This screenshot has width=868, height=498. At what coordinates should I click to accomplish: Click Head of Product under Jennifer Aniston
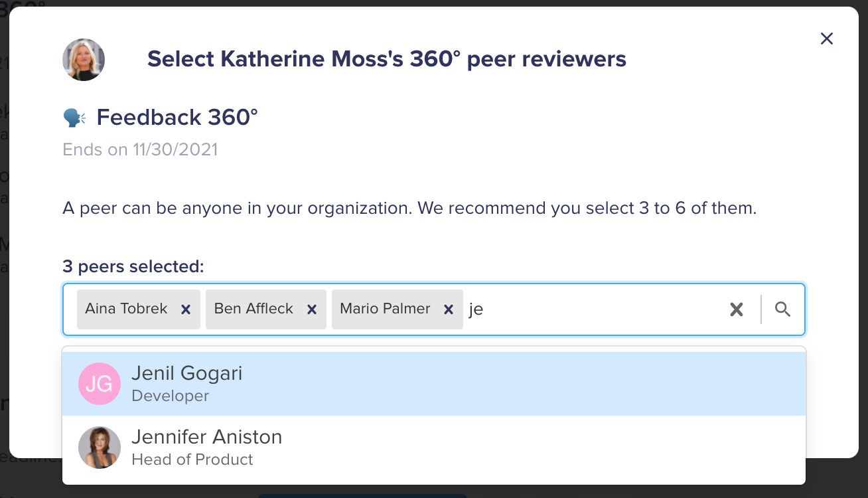click(x=192, y=459)
